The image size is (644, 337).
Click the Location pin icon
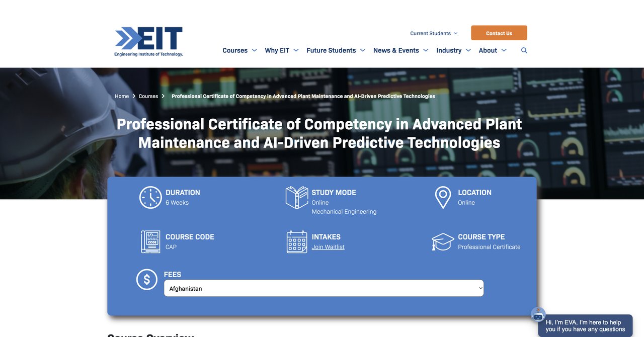click(x=443, y=197)
